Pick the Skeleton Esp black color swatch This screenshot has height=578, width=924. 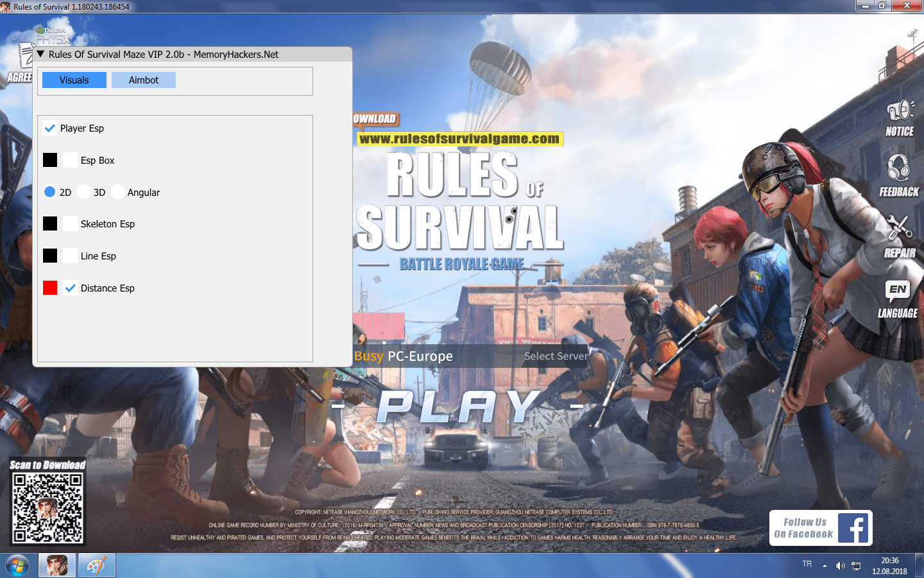click(x=50, y=223)
